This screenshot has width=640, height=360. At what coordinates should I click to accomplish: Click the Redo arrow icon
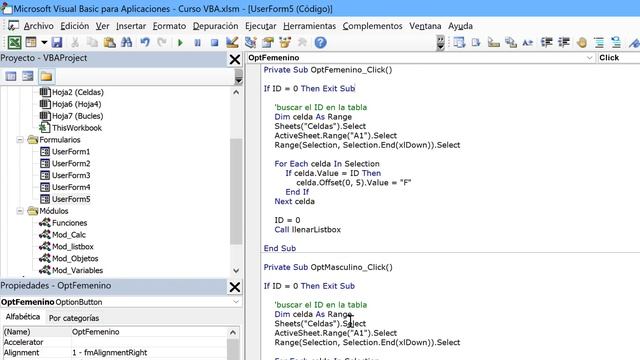coord(162,42)
